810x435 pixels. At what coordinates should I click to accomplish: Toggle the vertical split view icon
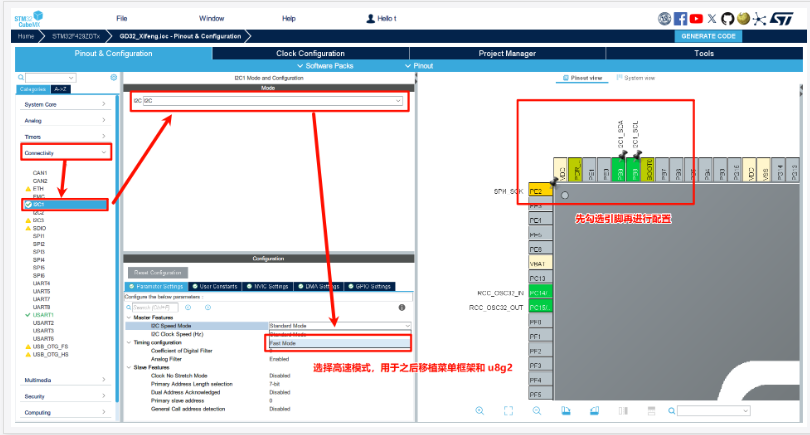623,411
